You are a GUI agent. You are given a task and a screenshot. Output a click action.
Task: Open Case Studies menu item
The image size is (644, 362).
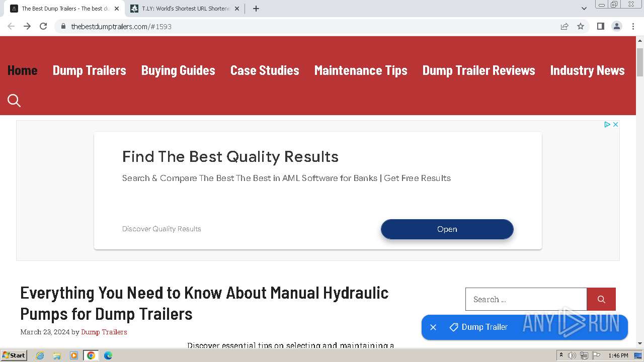click(265, 70)
